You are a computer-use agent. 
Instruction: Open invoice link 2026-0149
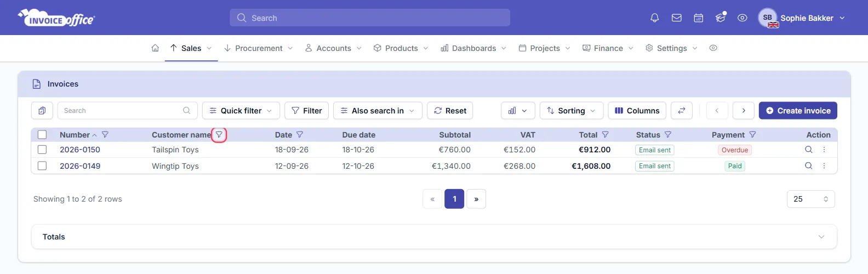point(80,165)
